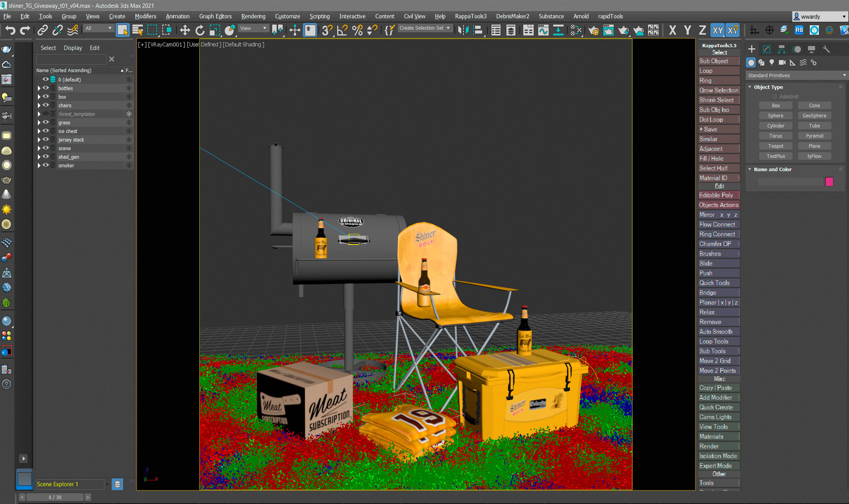Create a Teapot primitive
Viewport: 849px width, 504px height.
point(776,146)
